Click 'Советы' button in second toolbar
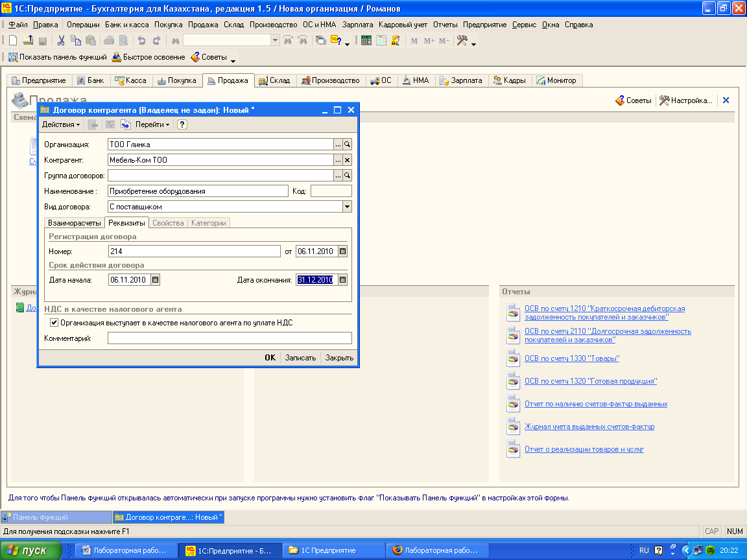The image size is (747, 560). (209, 57)
